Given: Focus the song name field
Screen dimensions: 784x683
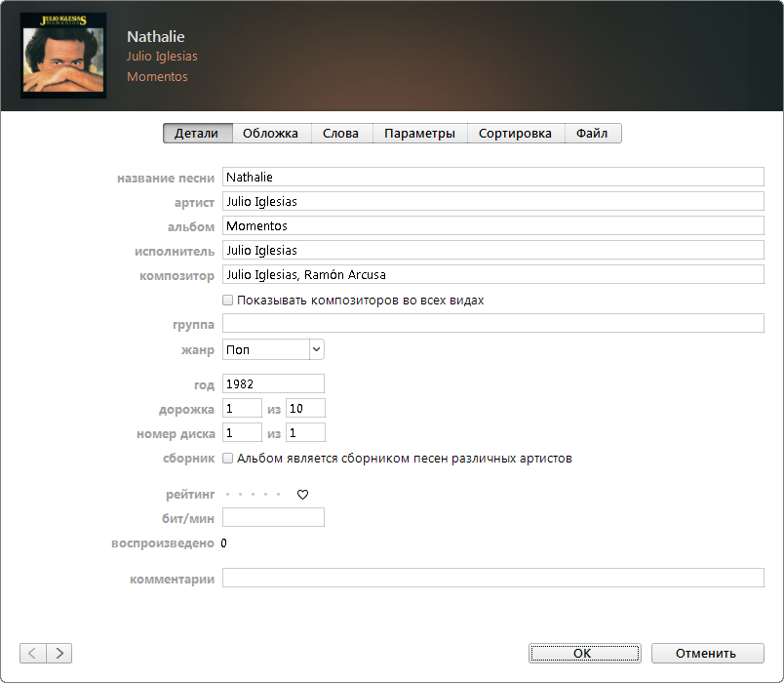Looking at the screenshot, I should pyautogui.click(x=492, y=178).
